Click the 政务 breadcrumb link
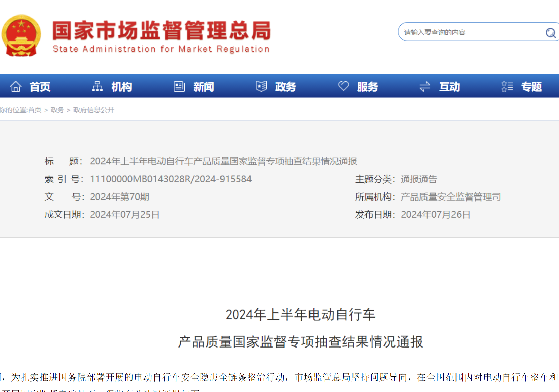 [x=57, y=110]
